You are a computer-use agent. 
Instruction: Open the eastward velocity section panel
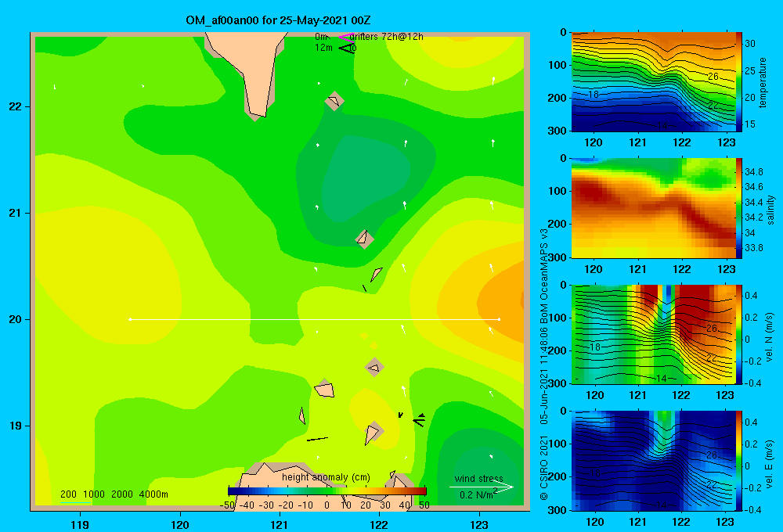point(654,461)
